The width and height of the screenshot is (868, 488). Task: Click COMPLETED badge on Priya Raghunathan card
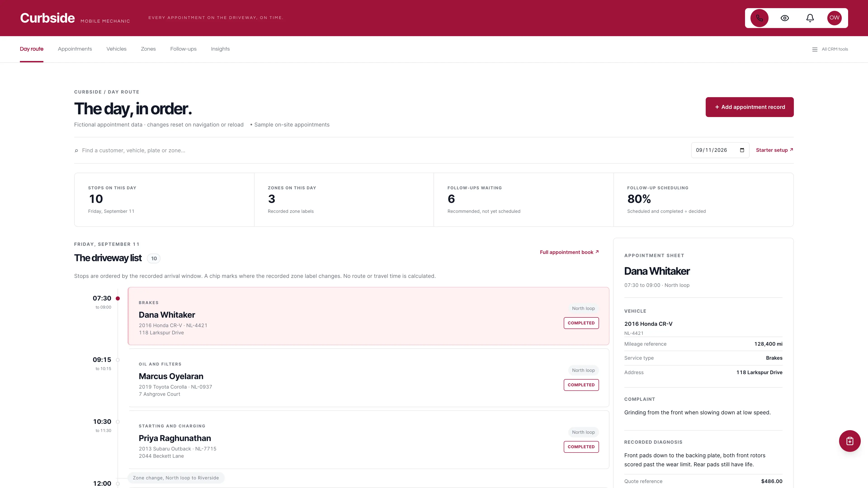(581, 447)
